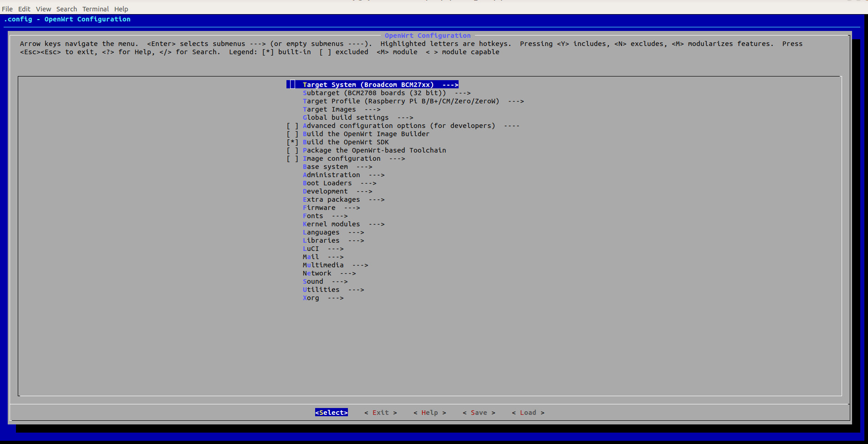Expand Target Profile Raspberry Pi submenu
868x444 pixels.
(414, 101)
